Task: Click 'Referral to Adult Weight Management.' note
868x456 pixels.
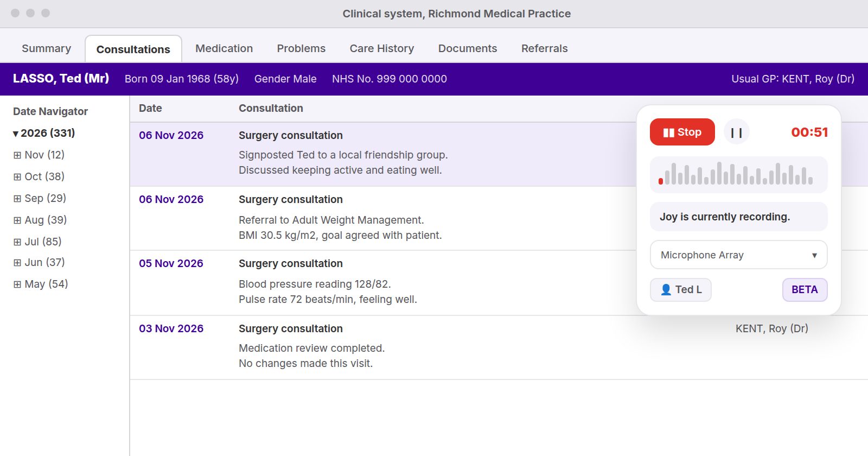Action: pyautogui.click(x=331, y=220)
